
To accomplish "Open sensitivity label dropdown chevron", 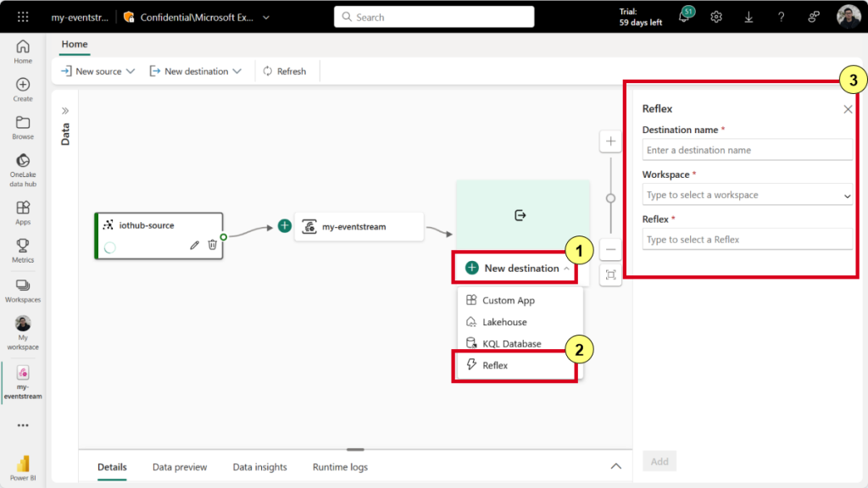I will click(266, 18).
